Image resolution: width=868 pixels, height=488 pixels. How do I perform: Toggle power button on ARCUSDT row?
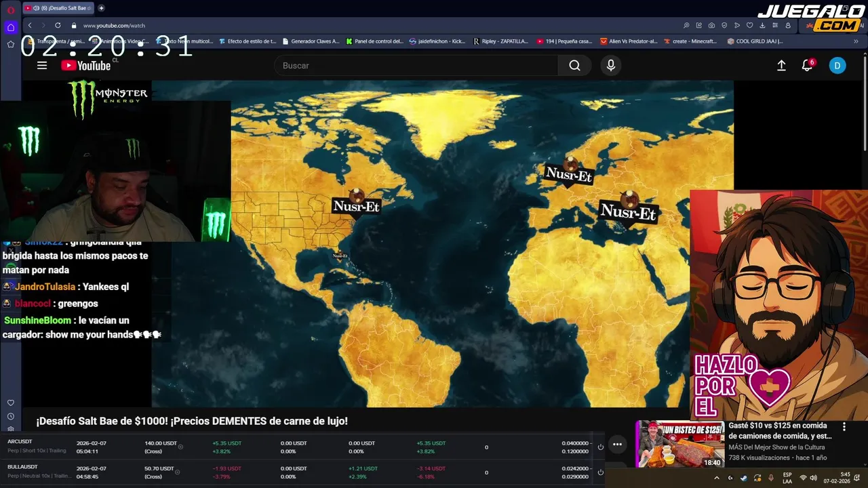(600, 447)
